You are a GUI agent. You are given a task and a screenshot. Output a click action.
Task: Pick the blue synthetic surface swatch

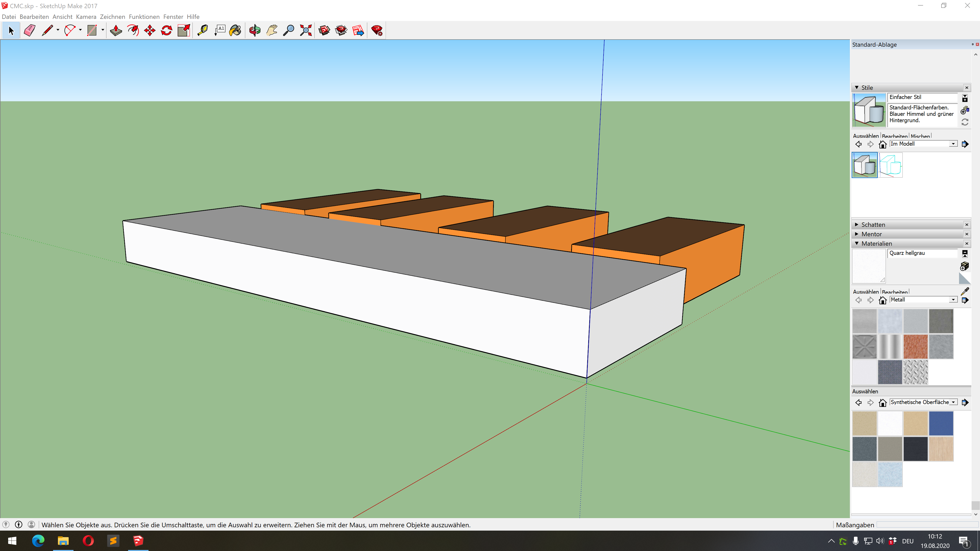(x=941, y=423)
